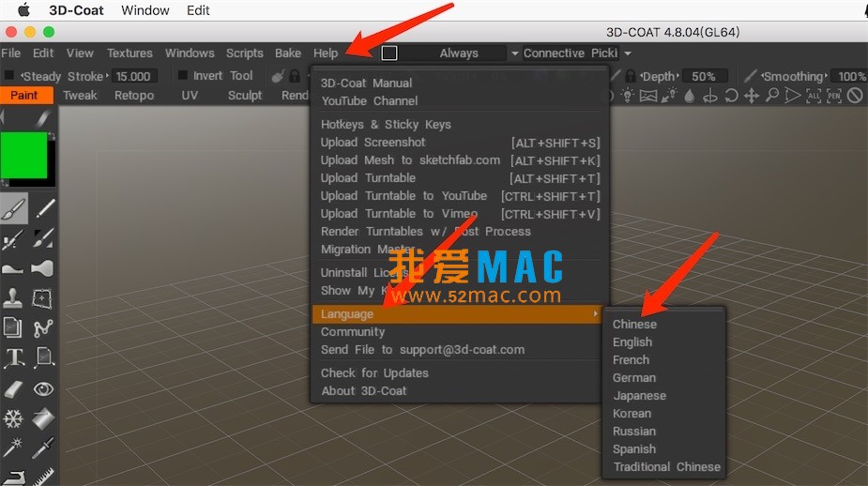This screenshot has width=868, height=486.
Task: Open the 3D-Coat Manual entry
Action: click(x=367, y=83)
